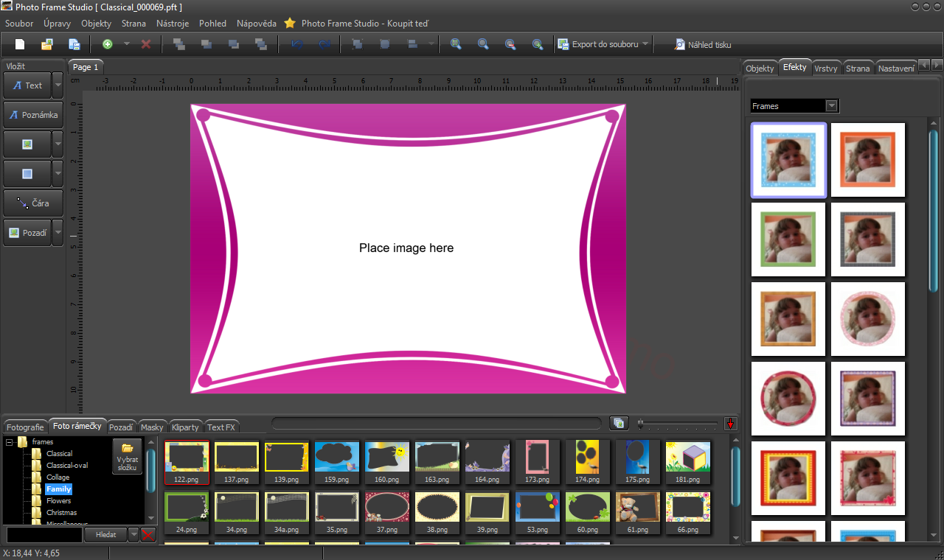The width and height of the screenshot is (944, 560).
Task: Open the Objekty menu
Action: click(x=96, y=24)
